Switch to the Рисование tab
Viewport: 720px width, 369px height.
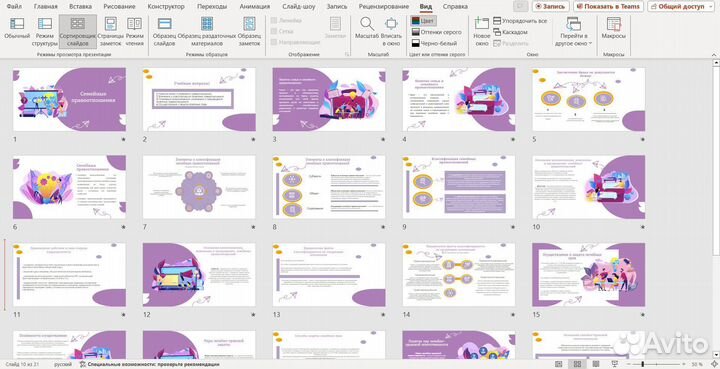[119, 6]
